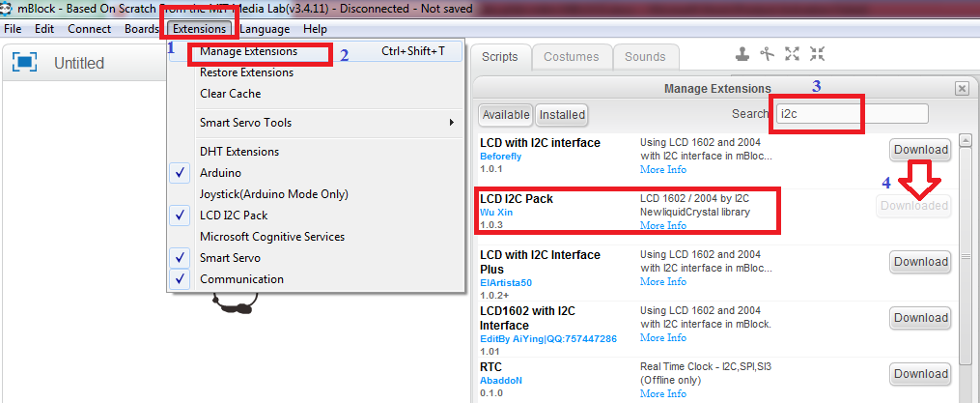Open author link EditBy AiYing|QQ:757447286
This screenshot has height=403, width=980.
click(x=548, y=339)
